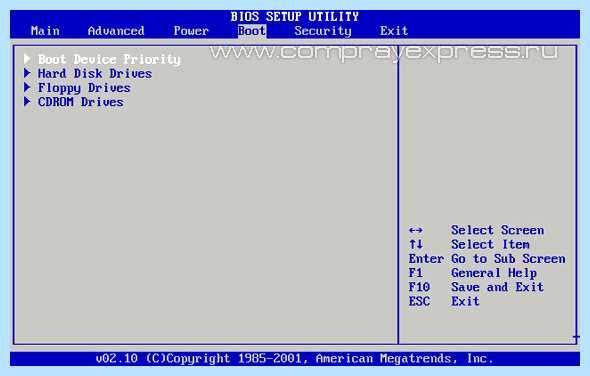Click the American Megatrends copyright line

pos(294,358)
